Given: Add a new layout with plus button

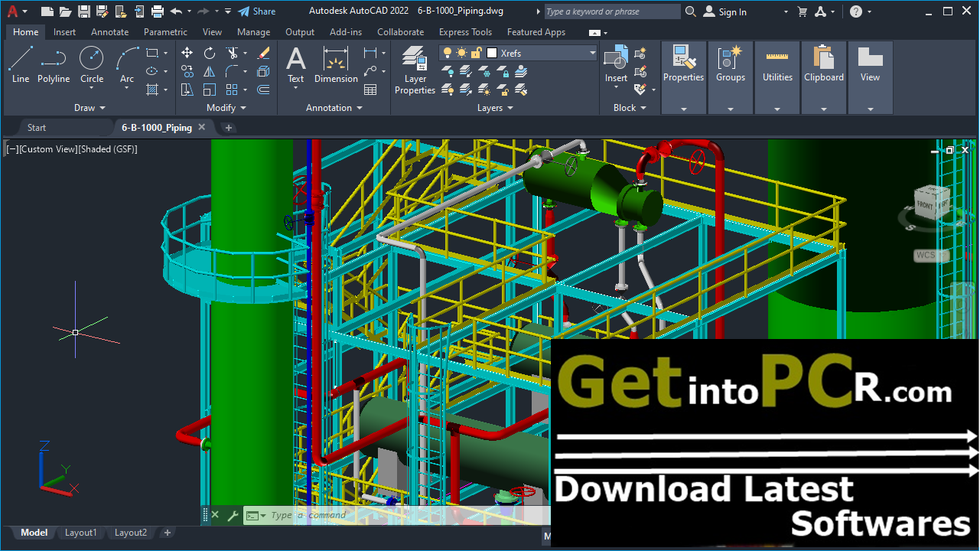Looking at the screenshot, I should (x=168, y=533).
